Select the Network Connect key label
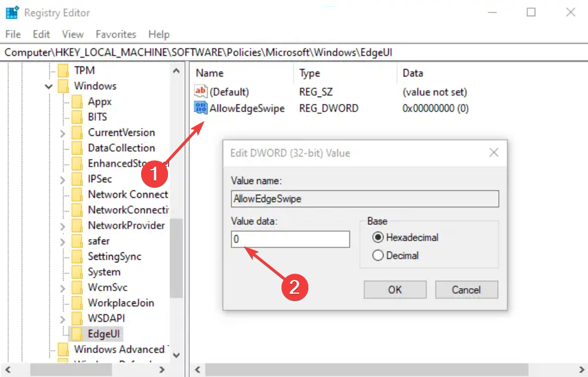 point(128,194)
